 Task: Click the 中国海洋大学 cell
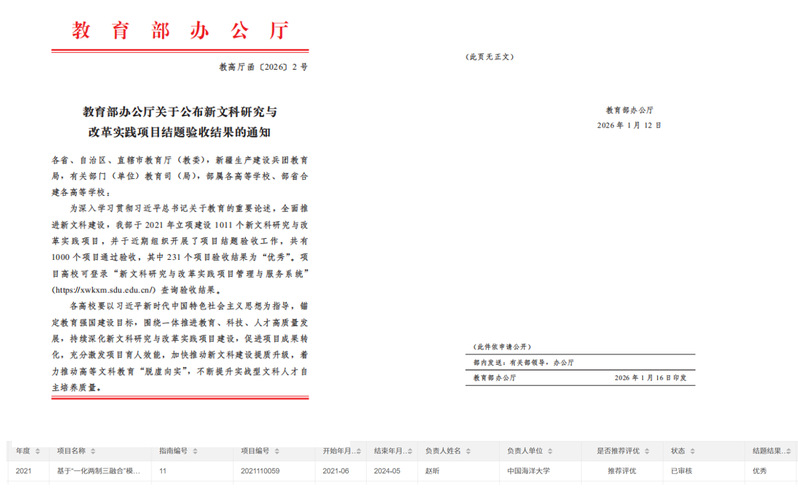(x=529, y=468)
